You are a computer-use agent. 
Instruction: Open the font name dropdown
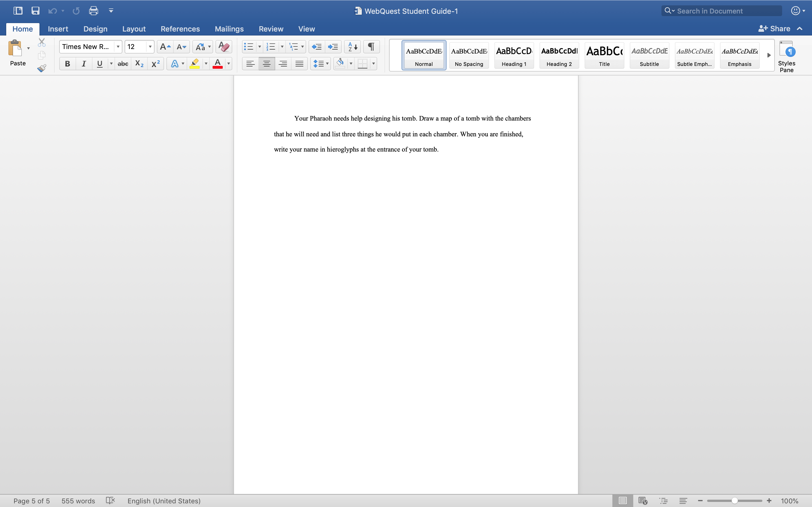[x=118, y=46]
